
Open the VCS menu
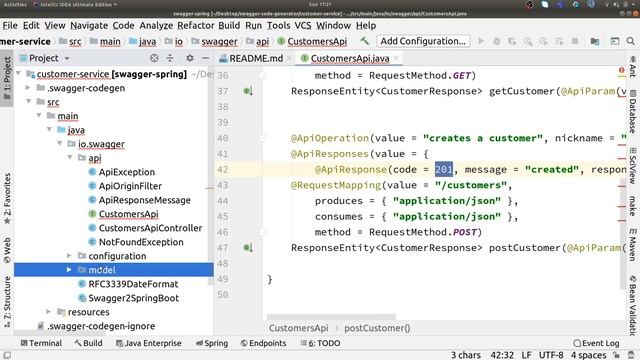coord(302,25)
